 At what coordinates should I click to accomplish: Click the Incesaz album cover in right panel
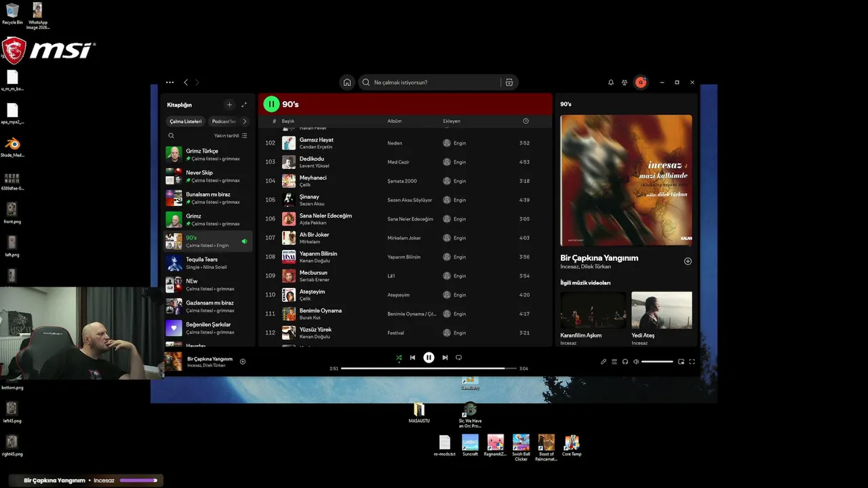click(x=626, y=180)
